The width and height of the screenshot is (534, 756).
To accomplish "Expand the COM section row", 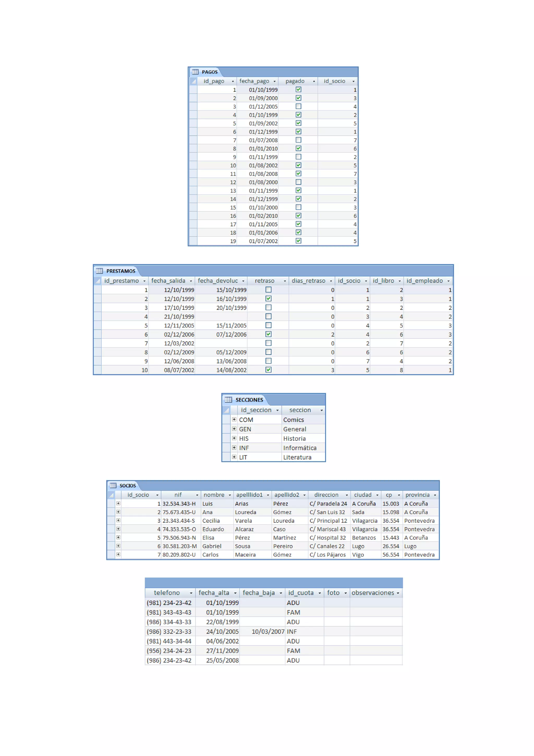I will (234, 419).
